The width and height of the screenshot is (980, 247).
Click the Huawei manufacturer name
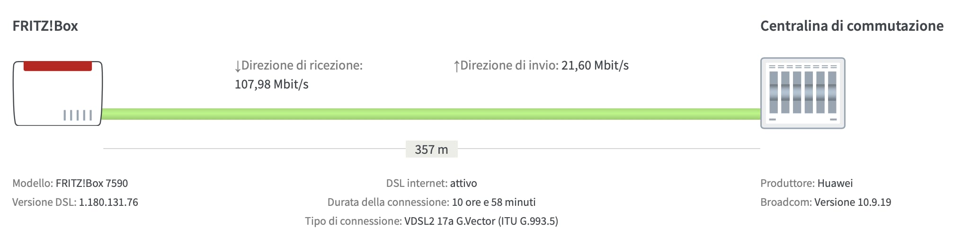pos(835,184)
